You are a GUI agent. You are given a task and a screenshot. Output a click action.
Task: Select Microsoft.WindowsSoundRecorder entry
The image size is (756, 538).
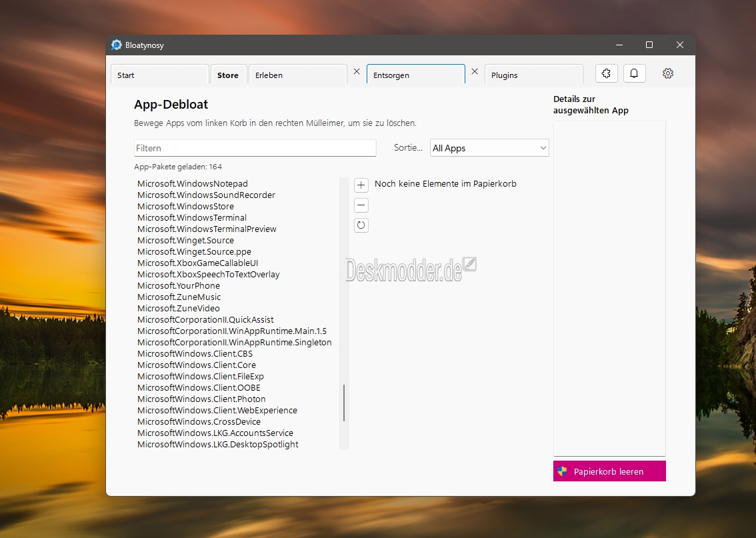coord(206,195)
